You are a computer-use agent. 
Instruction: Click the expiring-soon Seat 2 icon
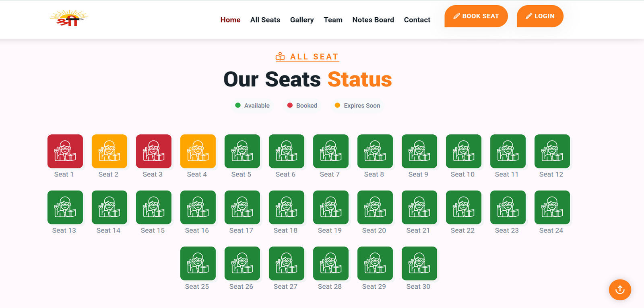point(109,152)
